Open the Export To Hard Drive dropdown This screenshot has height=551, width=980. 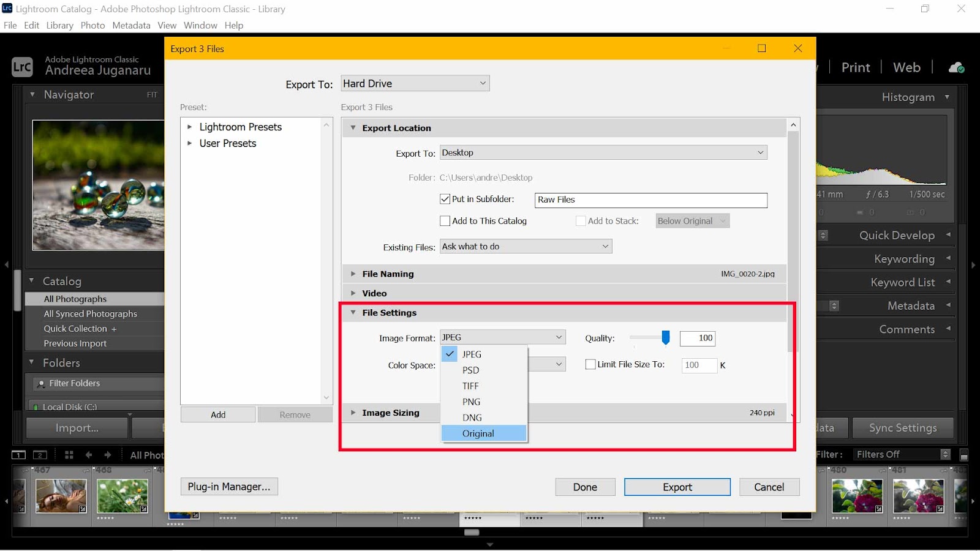pyautogui.click(x=415, y=83)
